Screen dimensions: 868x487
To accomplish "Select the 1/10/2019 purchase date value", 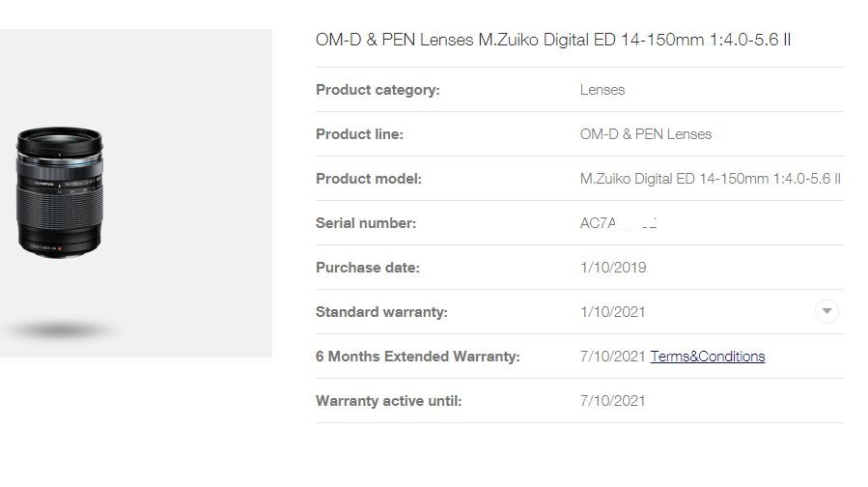I will pyautogui.click(x=613, y=267).
